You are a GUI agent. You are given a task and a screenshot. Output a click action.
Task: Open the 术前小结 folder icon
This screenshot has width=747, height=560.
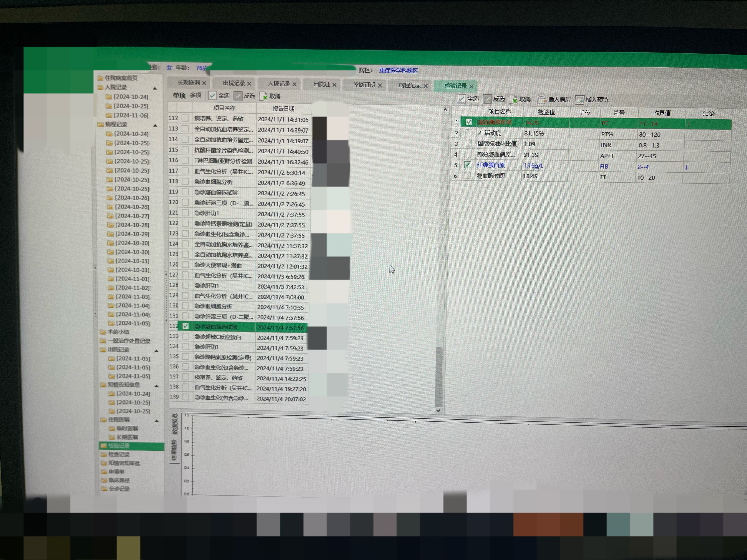click(x=103, y=332)
